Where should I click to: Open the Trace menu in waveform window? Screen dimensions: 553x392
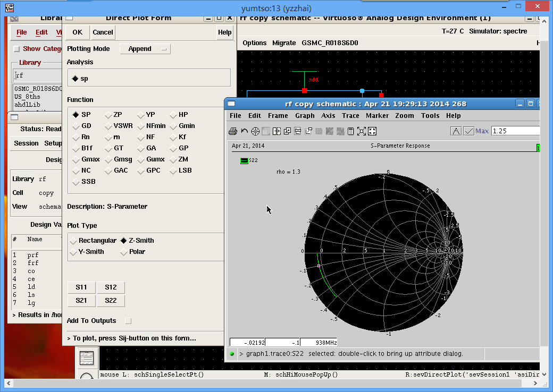350,115
